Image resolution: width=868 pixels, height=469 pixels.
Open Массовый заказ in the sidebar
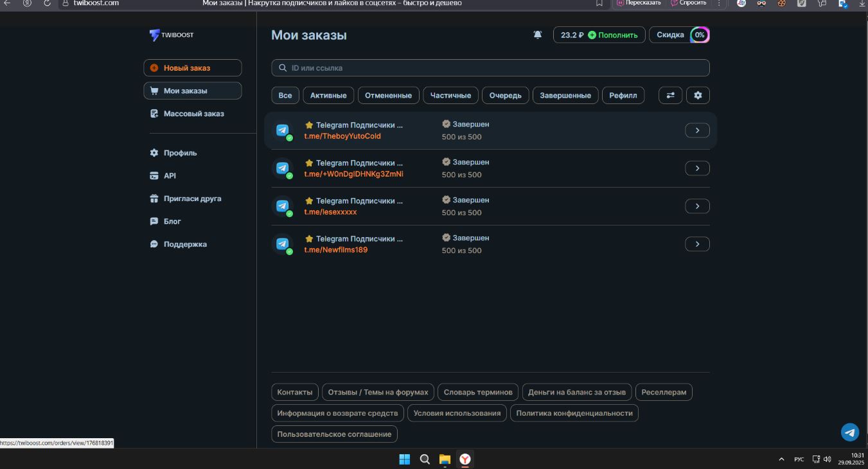coord(193,114)
